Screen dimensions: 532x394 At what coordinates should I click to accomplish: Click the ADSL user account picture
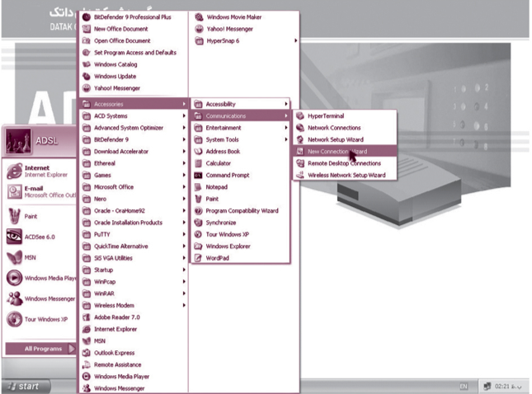coord(18,141)
